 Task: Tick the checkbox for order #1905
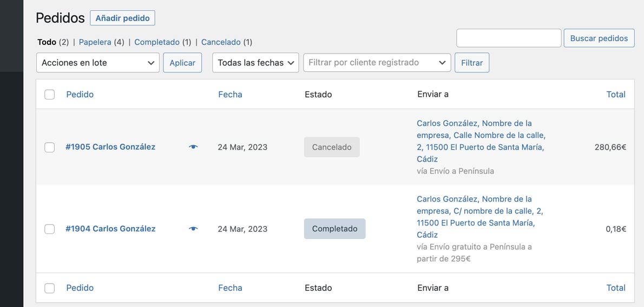(x=49, y=147)
